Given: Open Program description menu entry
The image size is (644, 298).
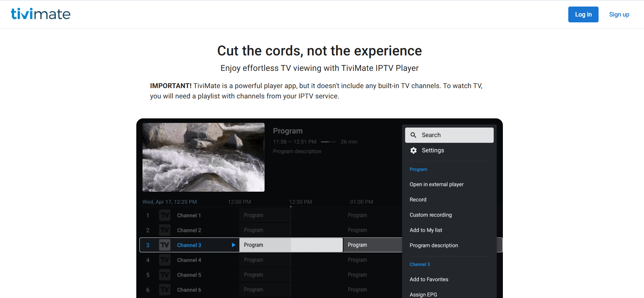Looking at the screenshot, I should (x=434, y=245).
